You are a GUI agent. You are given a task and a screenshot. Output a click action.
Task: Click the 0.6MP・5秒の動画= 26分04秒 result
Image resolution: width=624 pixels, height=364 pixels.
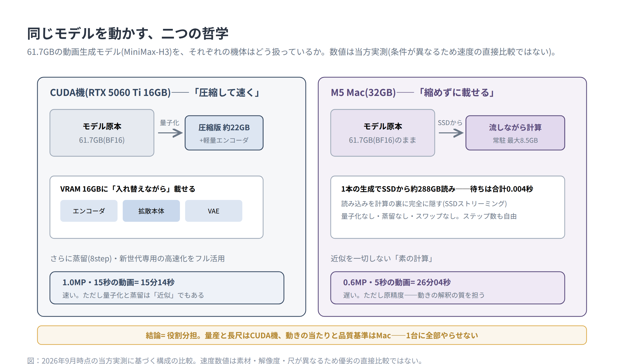pos(397,282)
